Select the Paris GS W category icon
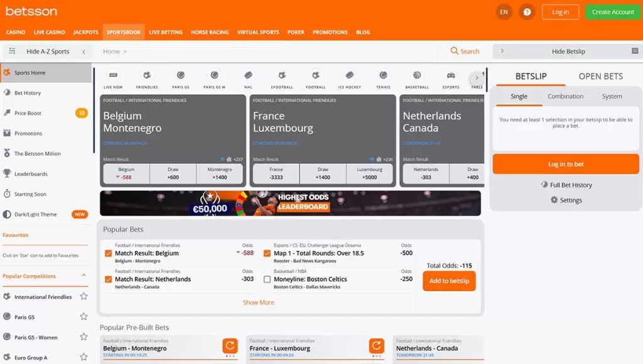The height and width of the screenshot is (364, 643). 215,75
